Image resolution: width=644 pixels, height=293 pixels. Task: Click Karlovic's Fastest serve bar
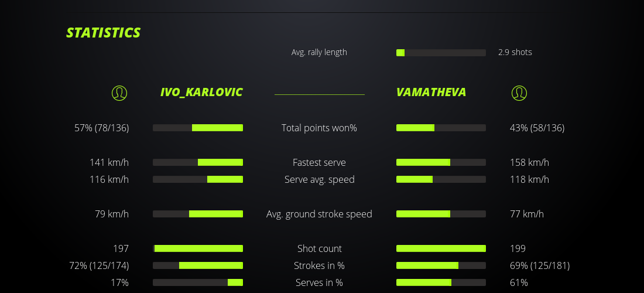[198, 162]
